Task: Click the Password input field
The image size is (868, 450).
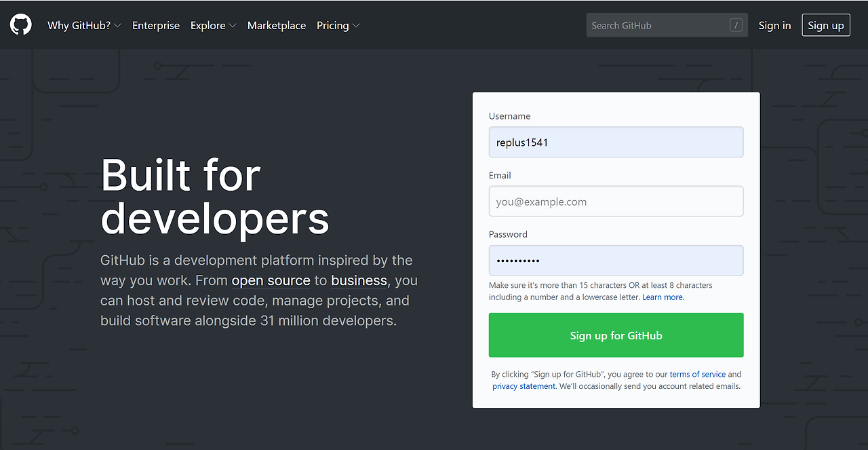Action: (x=616, y=261)
